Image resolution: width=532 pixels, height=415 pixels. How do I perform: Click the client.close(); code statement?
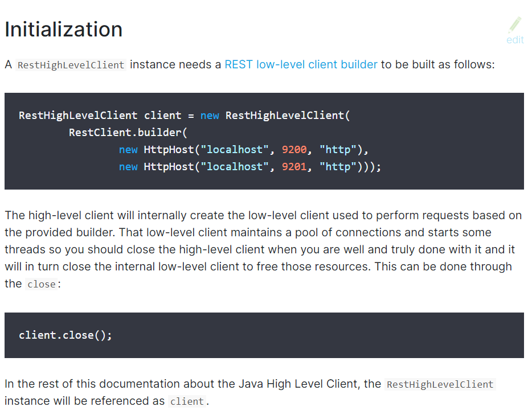coord(65,335)
